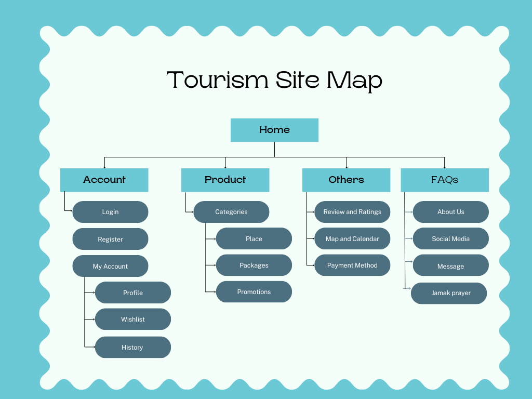532x399 pixels.
Task: Select the History item
Action: tap(132, 347)
